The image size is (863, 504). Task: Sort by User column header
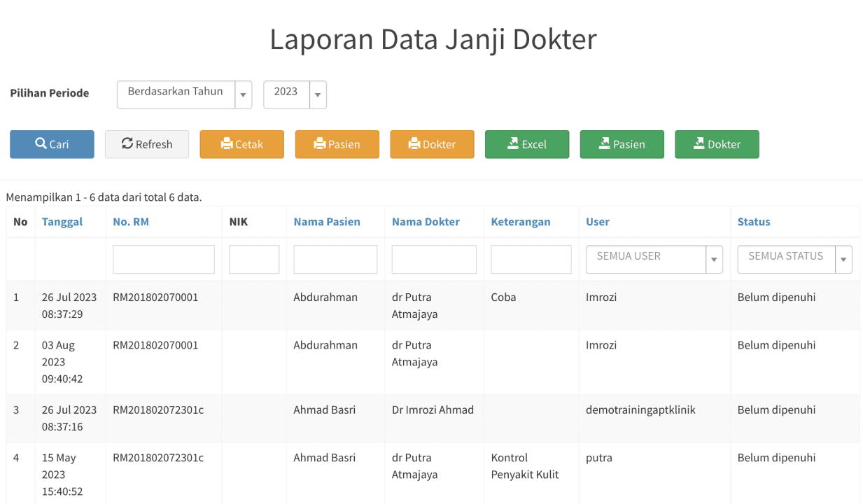pos(598,222)
